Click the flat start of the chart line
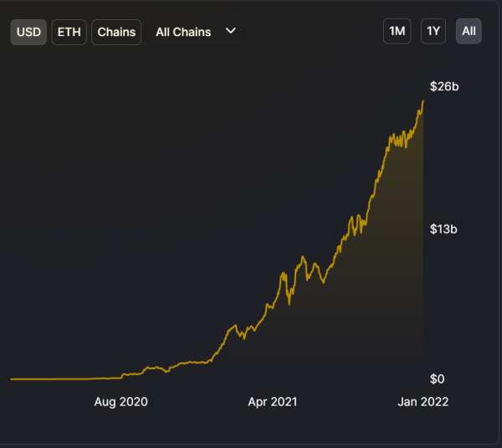 click(50, 378)
